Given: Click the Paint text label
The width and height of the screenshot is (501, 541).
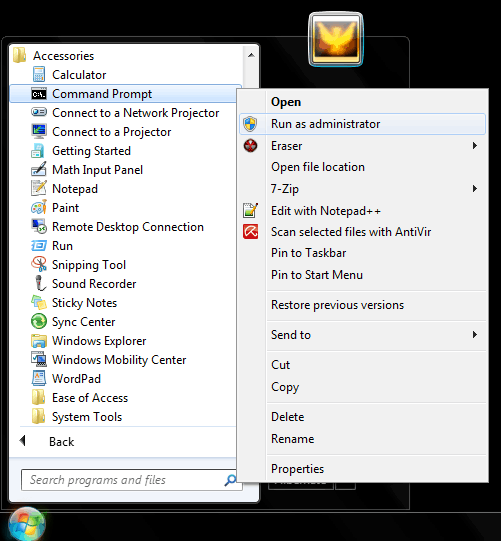Looking at the screenshot, I should pos(66,208).
